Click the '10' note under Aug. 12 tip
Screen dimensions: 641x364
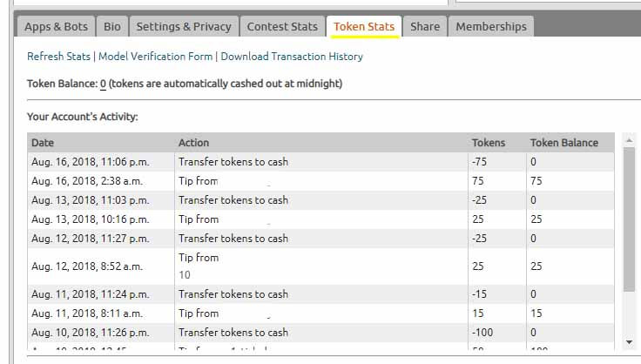coord(185,275)
